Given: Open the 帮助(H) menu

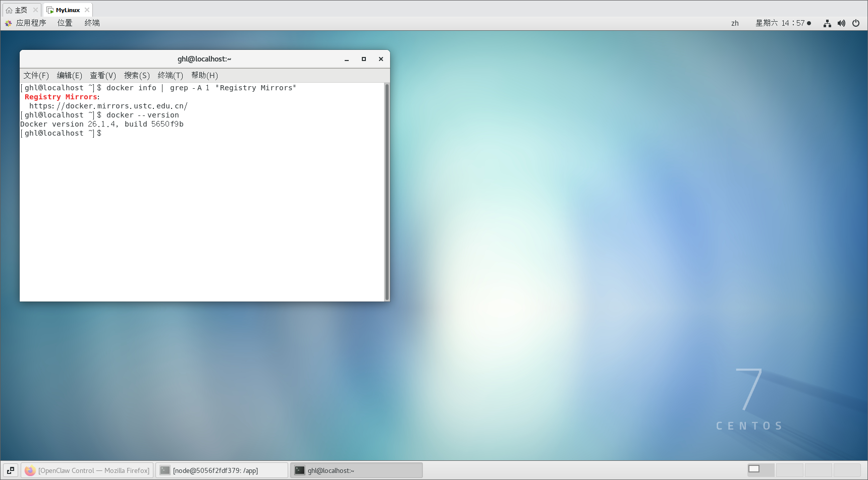Looking at the screenshot, I should [x=204, y=75].
